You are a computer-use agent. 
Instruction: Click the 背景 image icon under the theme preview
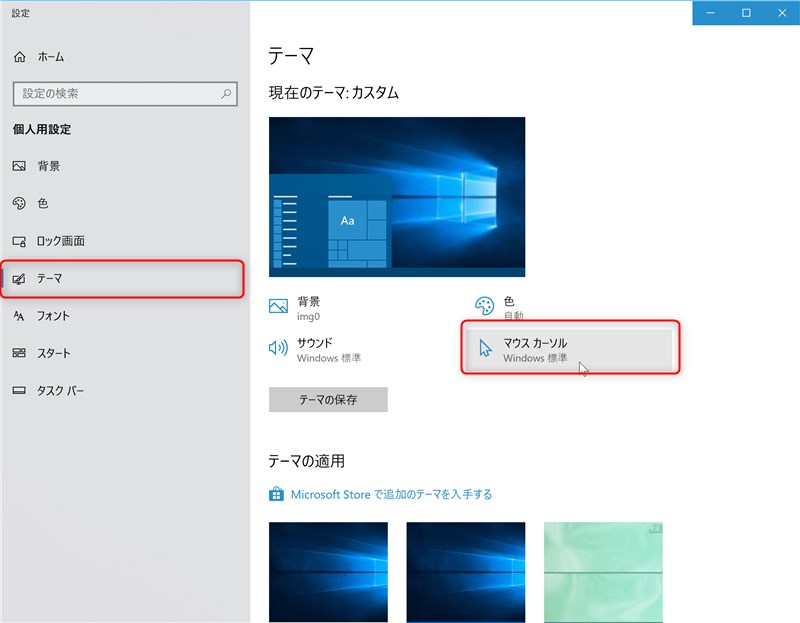(278, 306)
